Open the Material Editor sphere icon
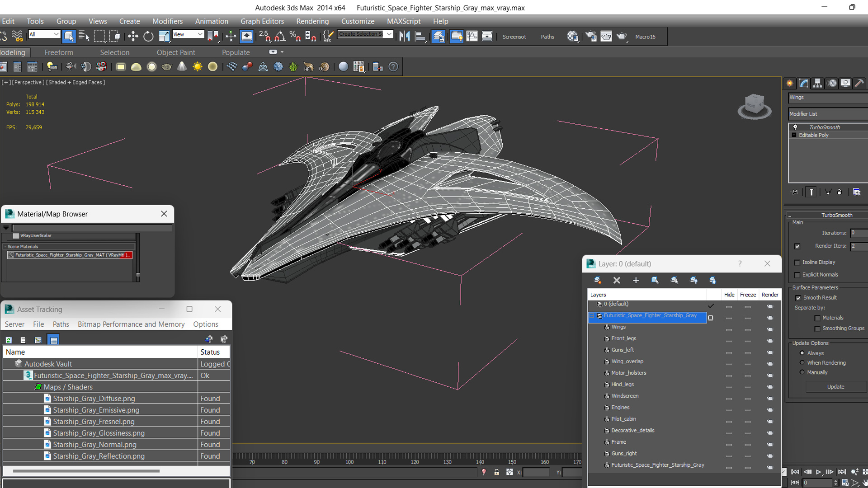Screen dimensions: 868x488 click(573, 36)
